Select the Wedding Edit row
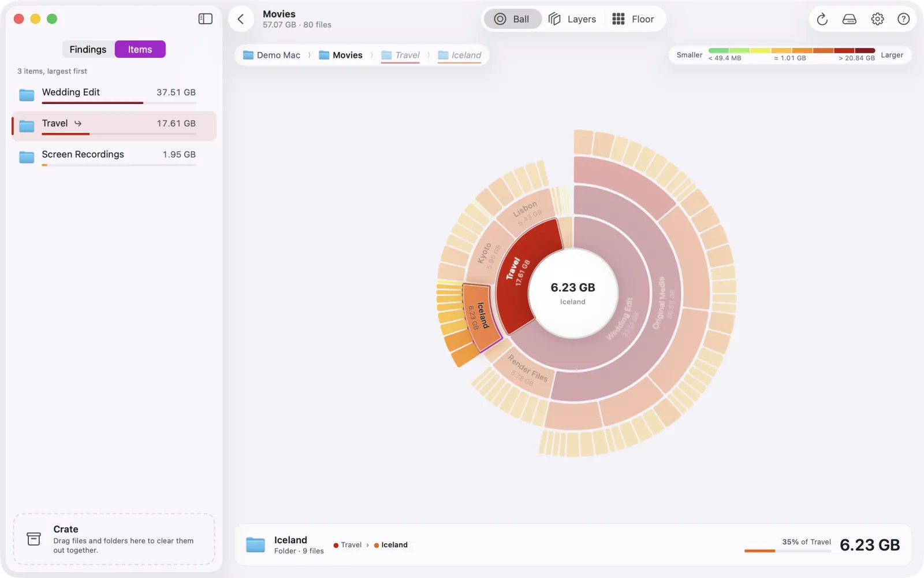This screenshot has height=578, width=924. click(114, 95)
